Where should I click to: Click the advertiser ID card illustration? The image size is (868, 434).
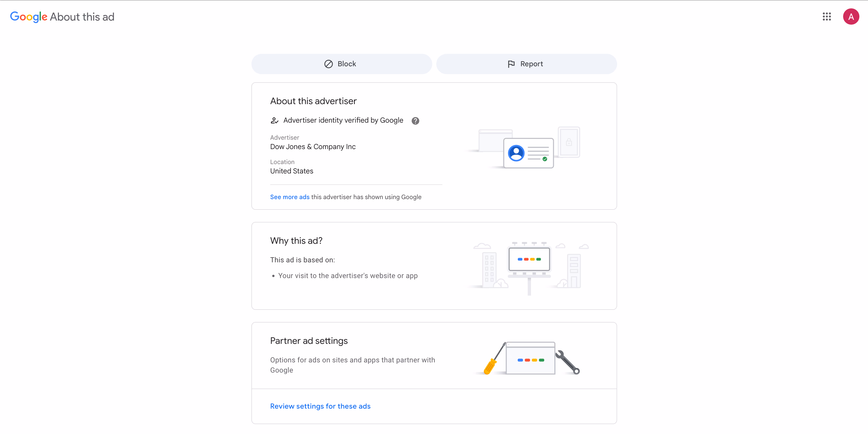coord(528,153)
